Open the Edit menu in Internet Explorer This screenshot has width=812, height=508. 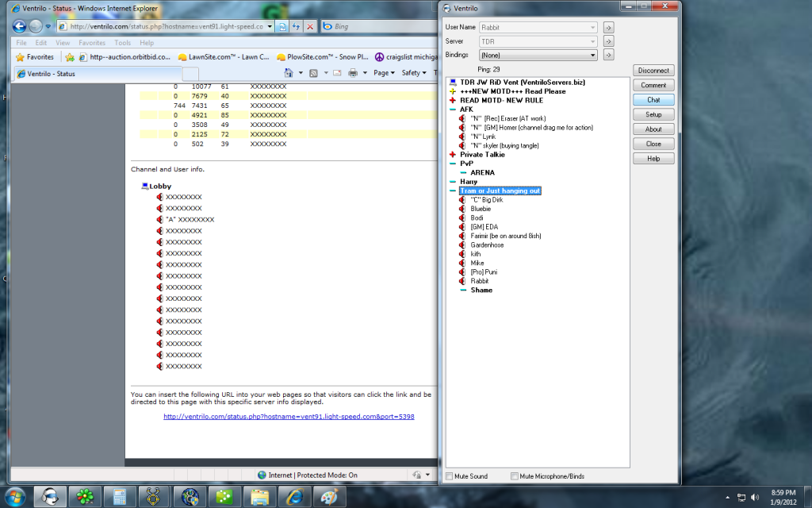point(41,43)
